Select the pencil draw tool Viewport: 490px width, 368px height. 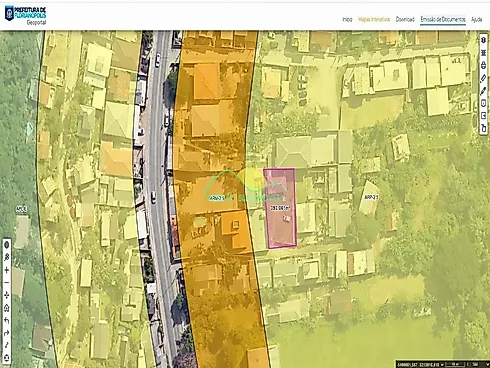pos(483,91)
